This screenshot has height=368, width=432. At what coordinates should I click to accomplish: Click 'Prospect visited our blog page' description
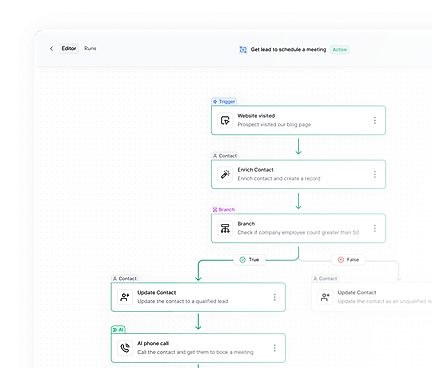[274, 124]
